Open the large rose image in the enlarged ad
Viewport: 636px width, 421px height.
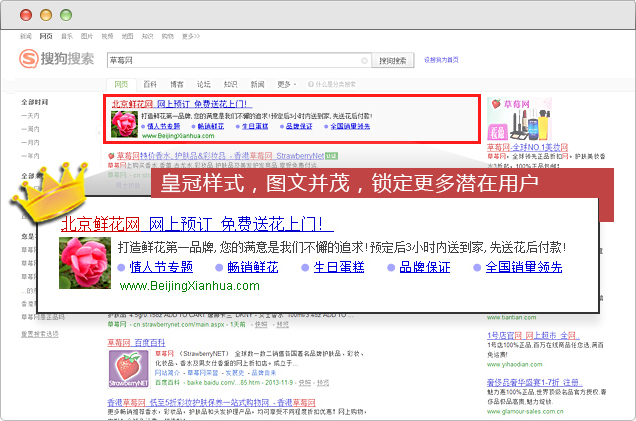85,263
